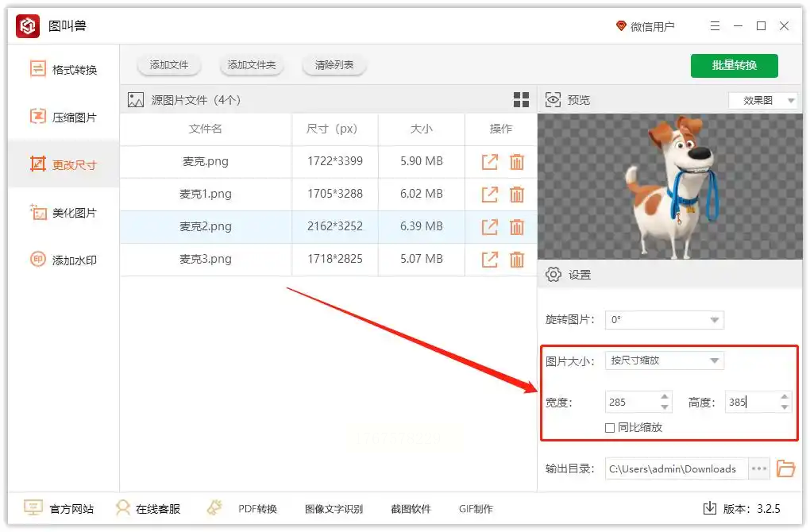Viewport: 810px width, 532px height.
Task: Expand the 效果图 preview dropdown
Action: pyautogui.click(x=763, y=100)
